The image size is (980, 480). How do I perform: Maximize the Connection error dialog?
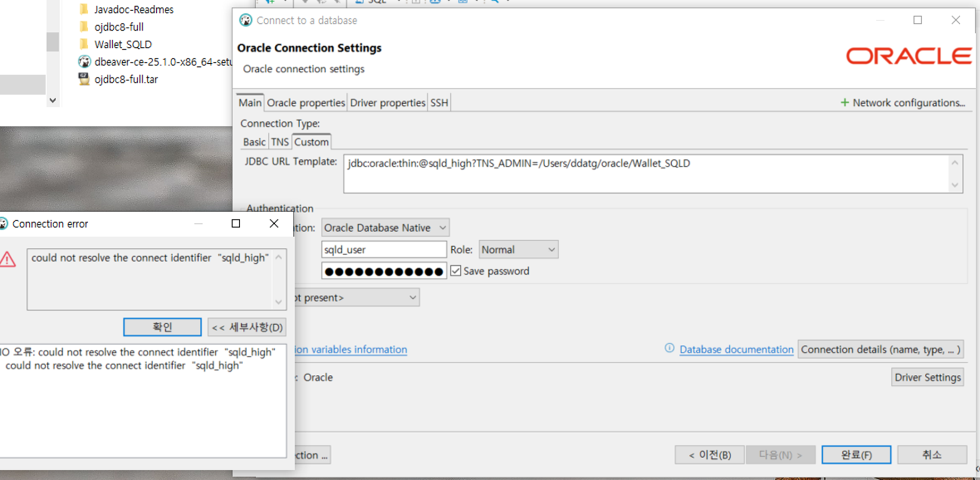click(x=236, y=223)
